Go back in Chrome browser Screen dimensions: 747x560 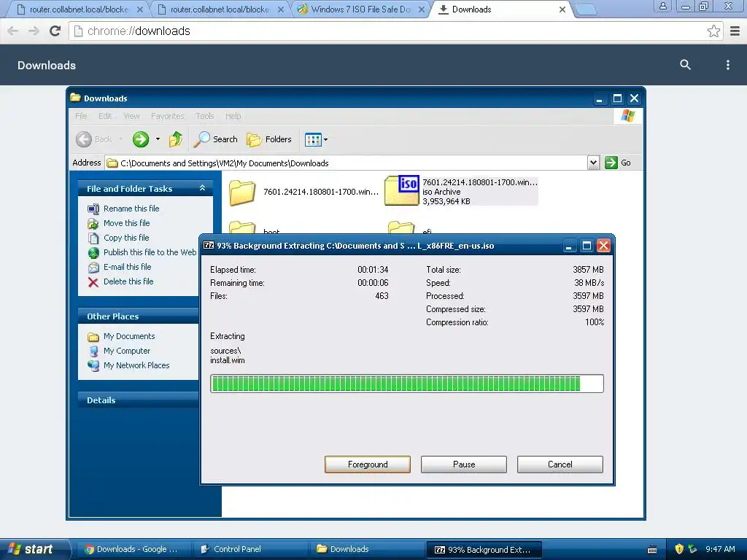13,31
